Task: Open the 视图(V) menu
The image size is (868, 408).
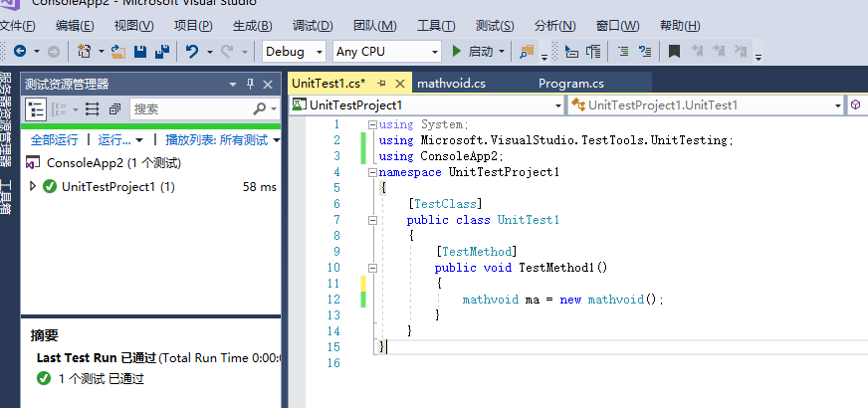Action: tap(134, 26)
